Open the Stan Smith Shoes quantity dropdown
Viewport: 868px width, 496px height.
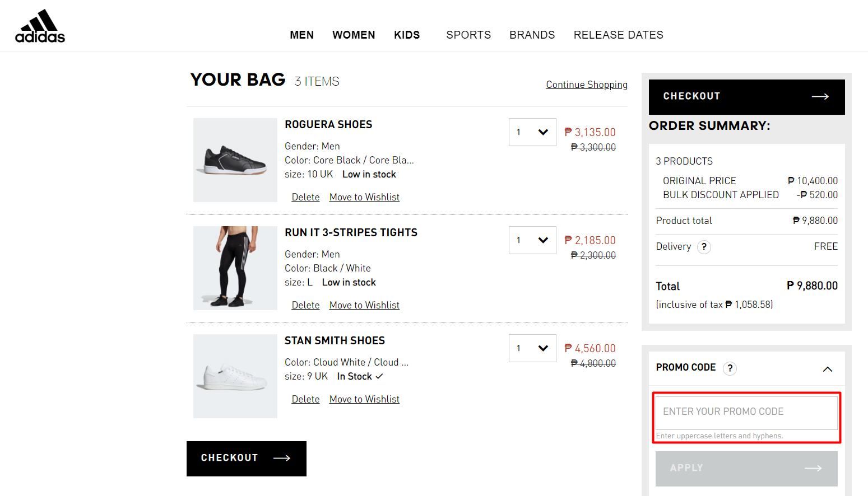pyautogui.click(x=531, y=348)
